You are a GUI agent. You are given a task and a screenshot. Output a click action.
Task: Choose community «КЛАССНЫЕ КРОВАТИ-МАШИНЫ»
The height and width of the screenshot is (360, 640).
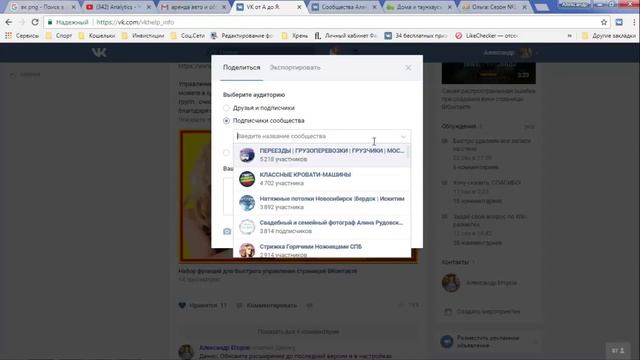click(x=322, y=179)
